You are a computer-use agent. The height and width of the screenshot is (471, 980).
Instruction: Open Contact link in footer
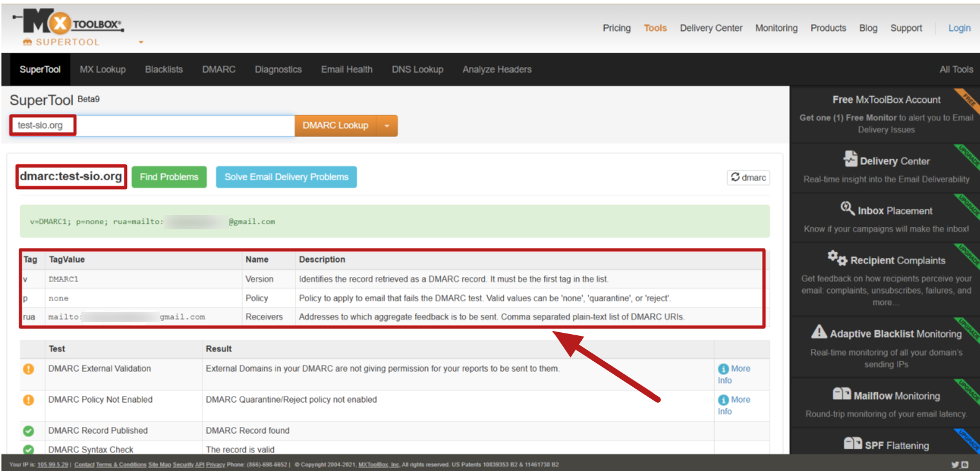click(x=84, y=464)
